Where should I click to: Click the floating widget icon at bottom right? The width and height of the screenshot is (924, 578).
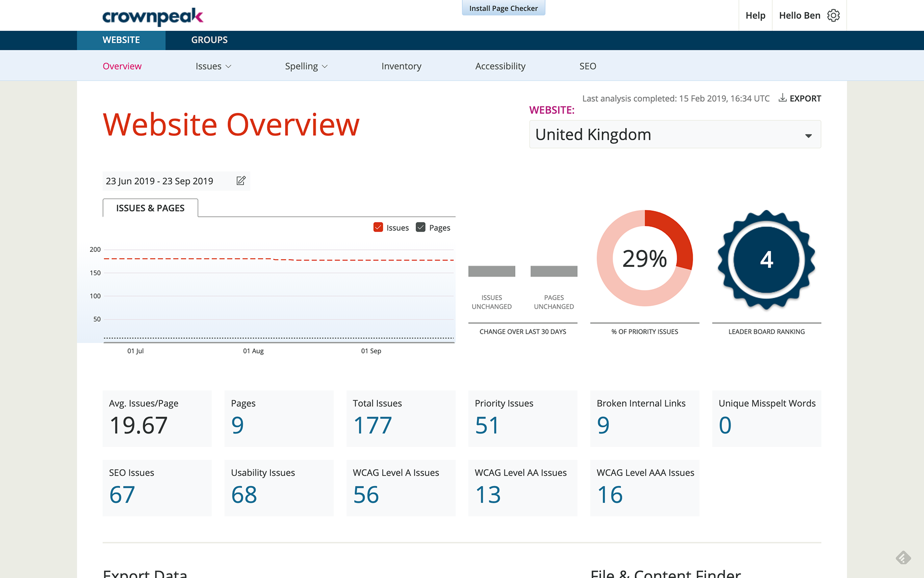pos(903,558)
